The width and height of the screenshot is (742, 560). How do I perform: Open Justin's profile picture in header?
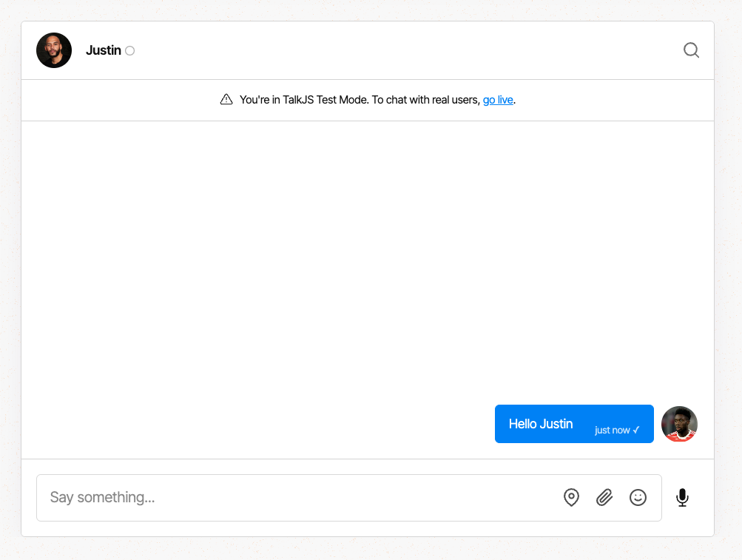pos(54,50)
